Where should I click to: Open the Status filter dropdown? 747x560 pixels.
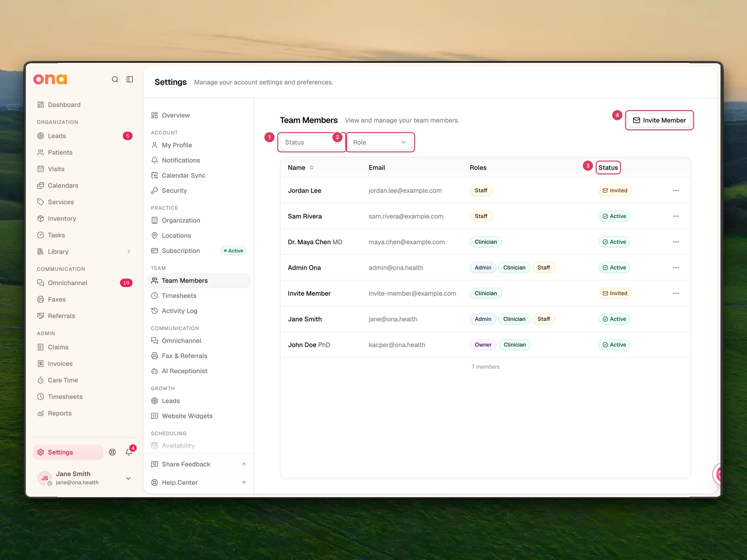pos(311,142)
